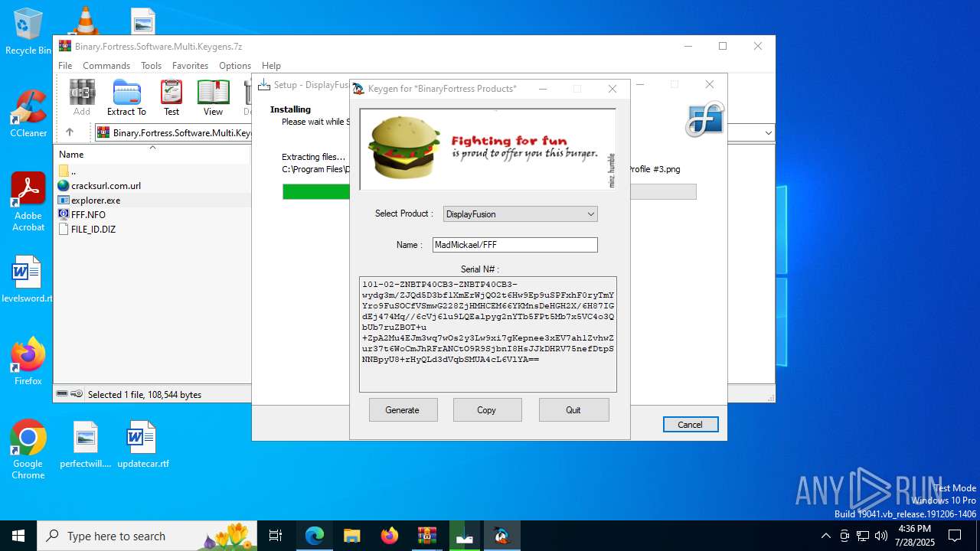Image resolution: width=980 pixels, height=551 pixels.
Task: Open Firefox desktop shortcut
Action: pos(28,361)
